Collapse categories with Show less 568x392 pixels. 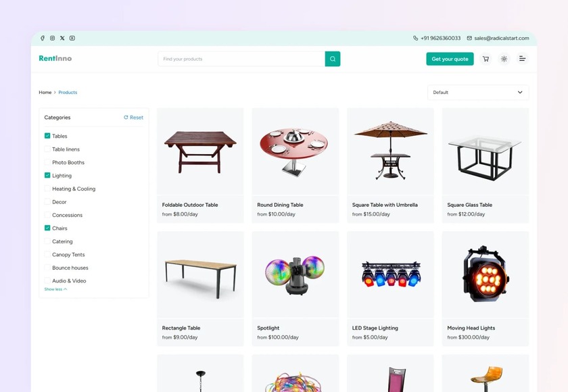coord(55,289)
